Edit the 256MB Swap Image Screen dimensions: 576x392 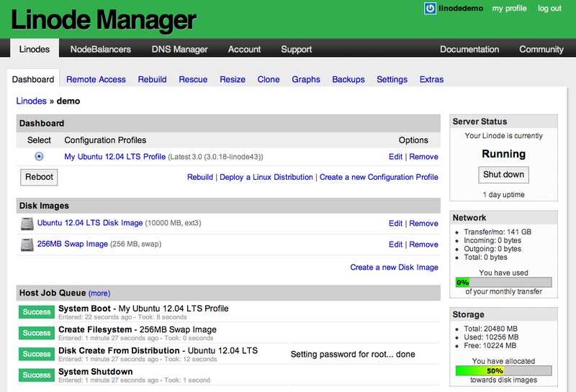[395, 245]
